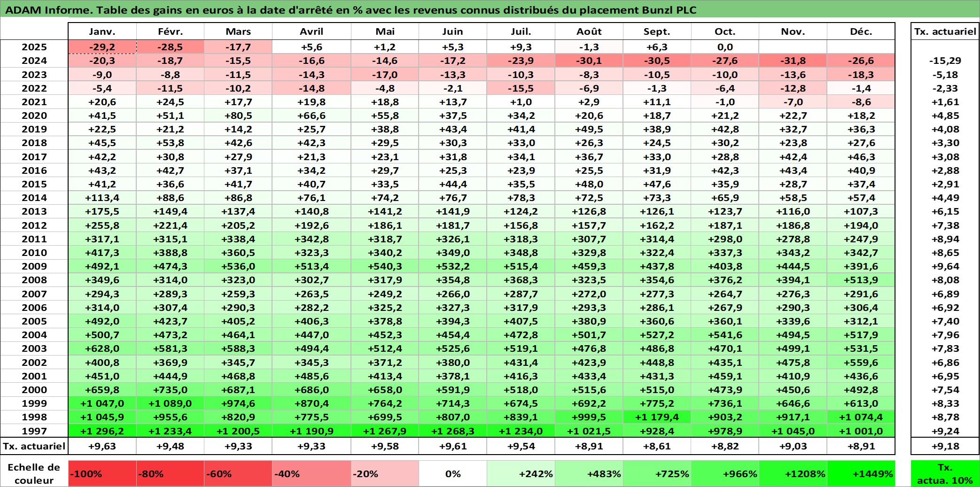Screen dimensions: 980x487
Task: Click the +1 074,4 cell in Déc. 1998
Action: tap(861, 417)
